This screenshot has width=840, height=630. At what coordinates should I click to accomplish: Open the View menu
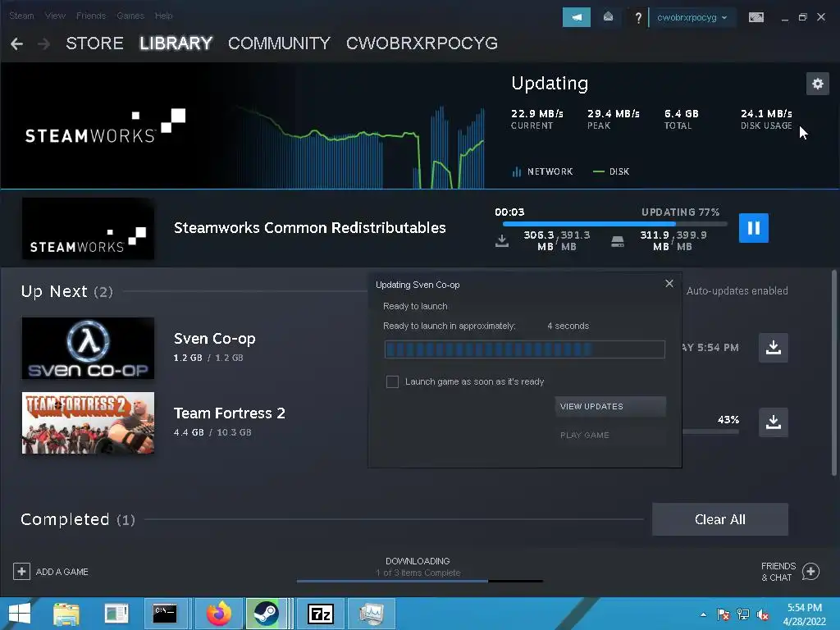click(55, 16)
